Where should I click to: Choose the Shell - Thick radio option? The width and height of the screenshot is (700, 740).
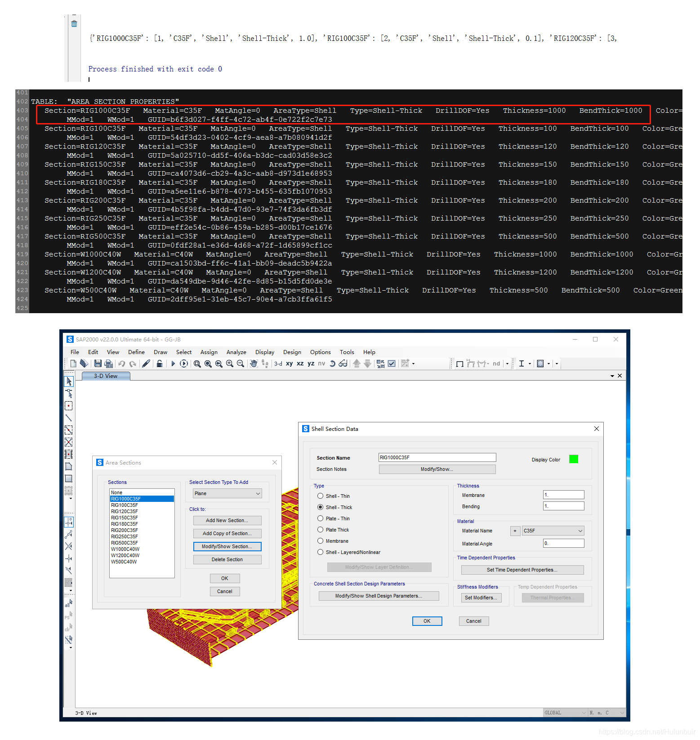320,507
